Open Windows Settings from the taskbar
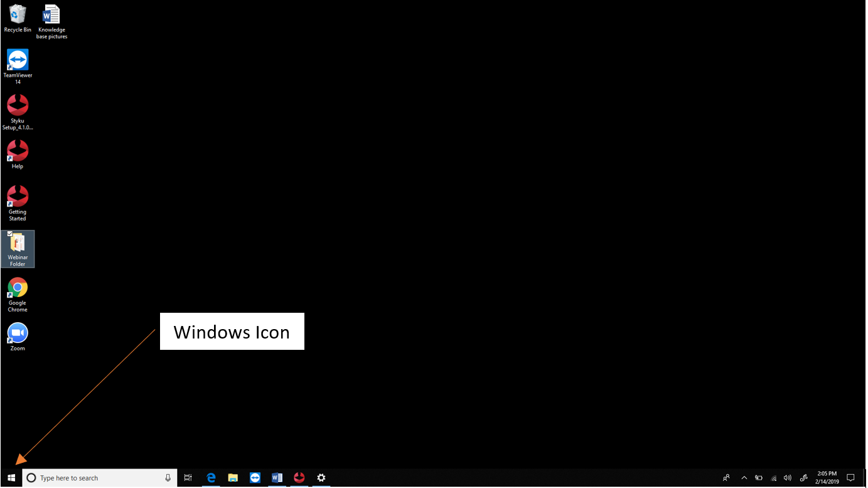Screen dimensions: 868x488 click(321, 478)
